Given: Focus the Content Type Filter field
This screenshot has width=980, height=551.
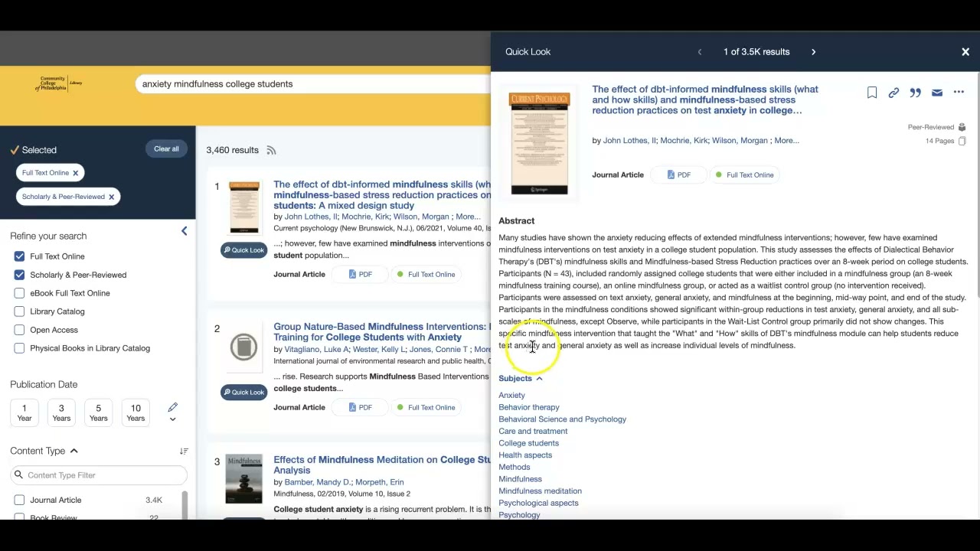Looking at the screenshot, I should click(x=99, y=475).
